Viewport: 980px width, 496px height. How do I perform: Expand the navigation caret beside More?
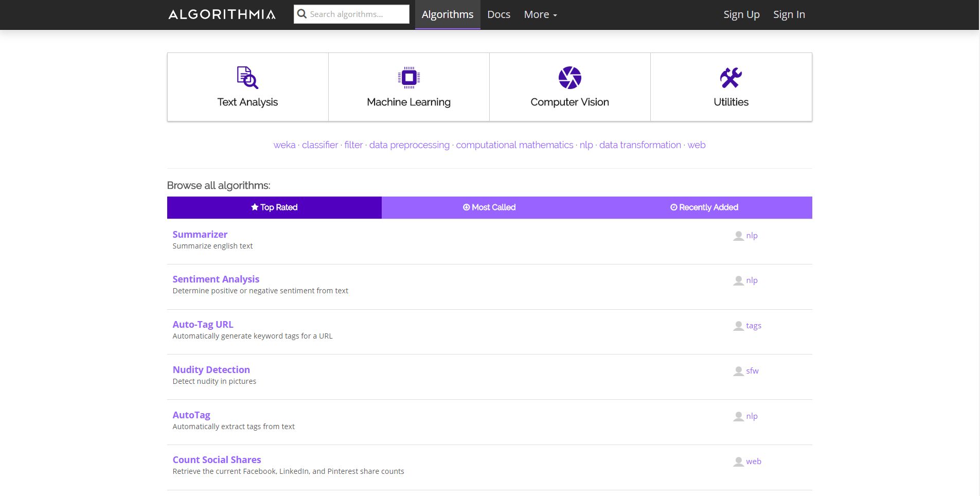pyautogui.click(x=555, y=16)
